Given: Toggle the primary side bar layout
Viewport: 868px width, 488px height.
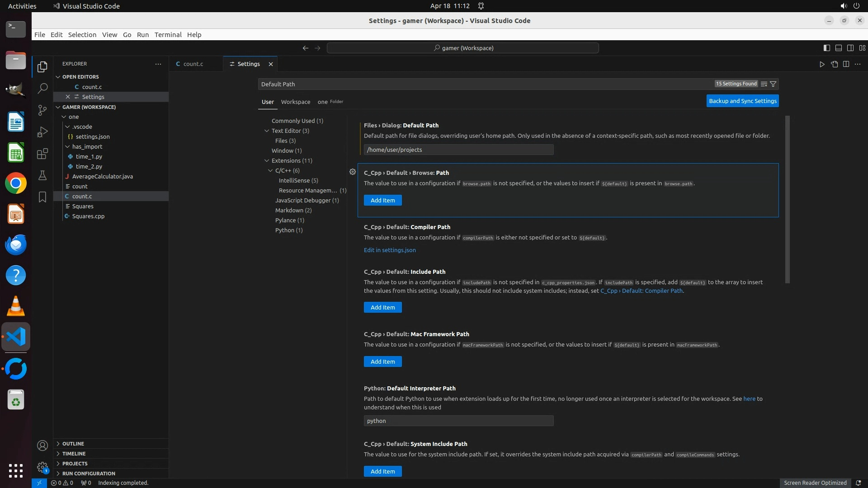Looking at the screenshot, I should pyautogui.click(x=826, y=48).
